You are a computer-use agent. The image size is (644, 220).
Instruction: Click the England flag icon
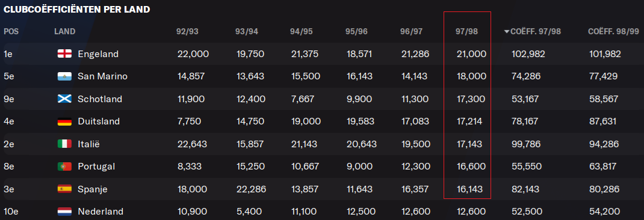[x=65, y=53]
